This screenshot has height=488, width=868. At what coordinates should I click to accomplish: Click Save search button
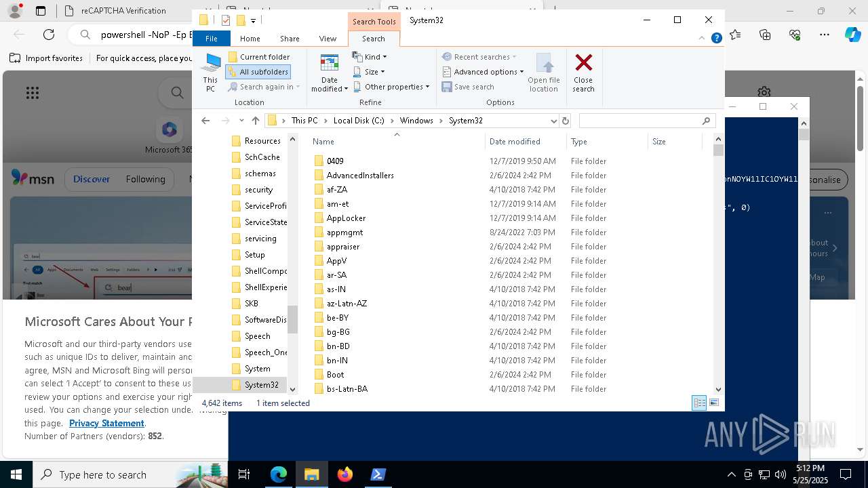468,87
